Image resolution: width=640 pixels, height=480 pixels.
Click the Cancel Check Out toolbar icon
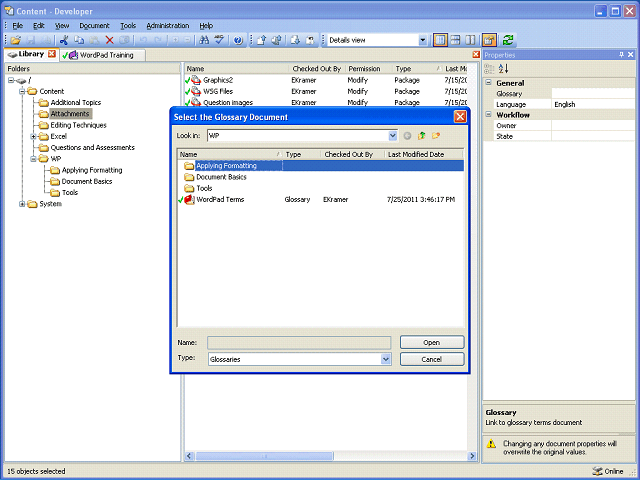(310, 40)
